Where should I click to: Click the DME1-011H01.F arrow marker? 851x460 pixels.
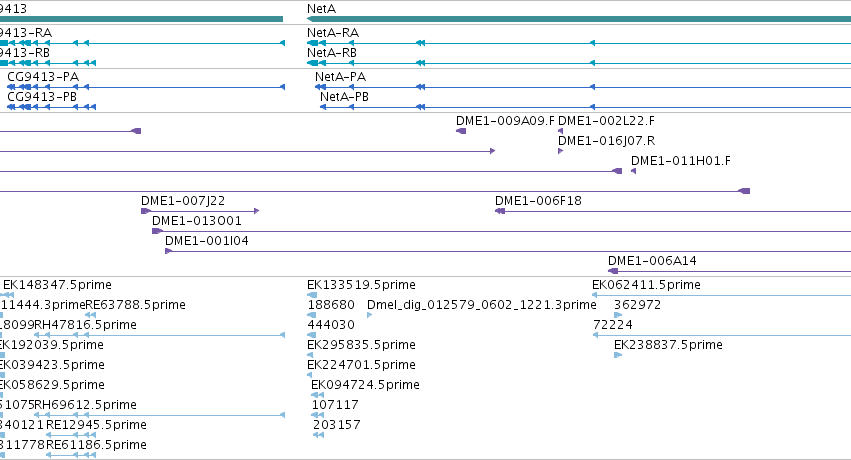633,171
